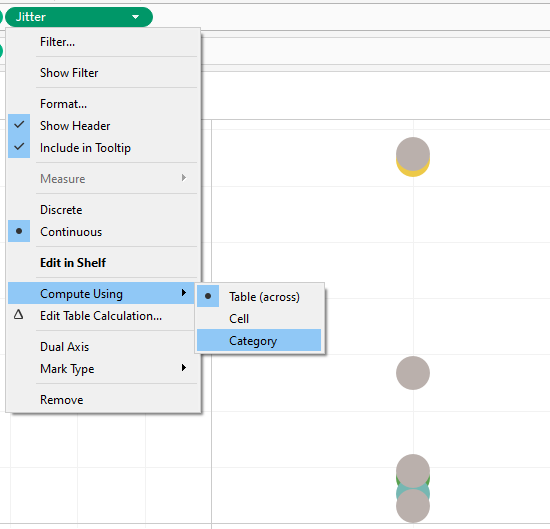The image size is (550, 529).
Task: Expand the Measure submenu arrow
Action: point(184,178)
